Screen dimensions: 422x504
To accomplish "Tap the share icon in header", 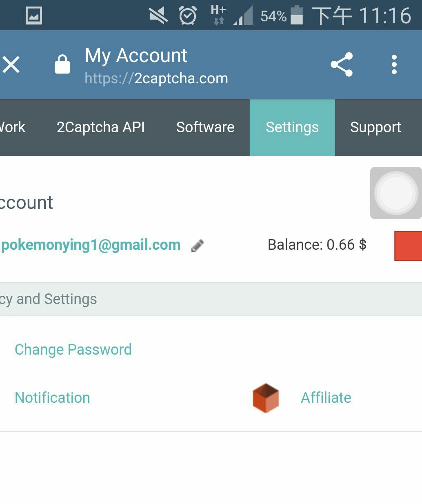I will 342,64.
